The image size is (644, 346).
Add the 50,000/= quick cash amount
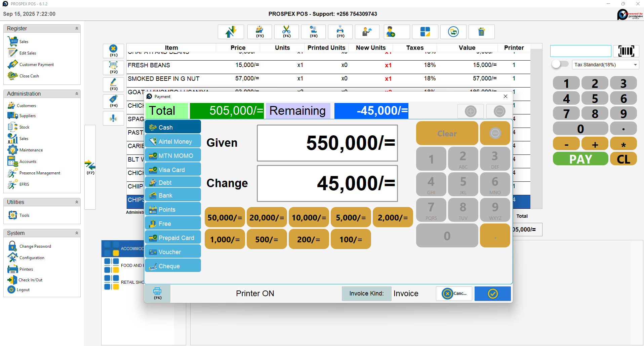tap(225, 218)
